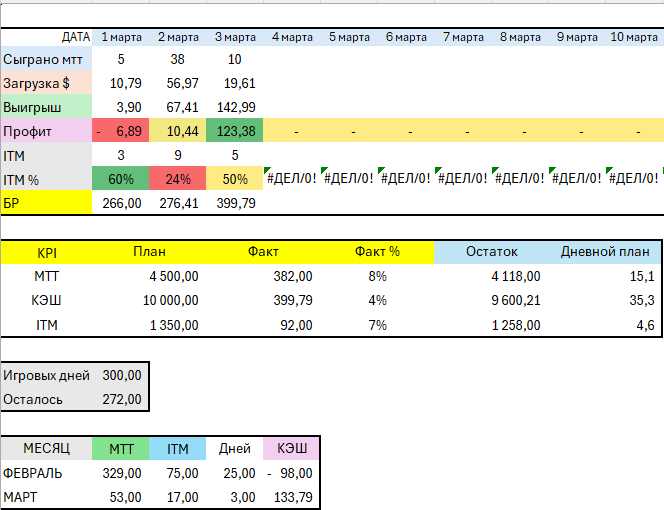The height and width of the screenshot is (510, 664).
Task: Click the ITM % cell showing 60%
Action: (121, 179)
